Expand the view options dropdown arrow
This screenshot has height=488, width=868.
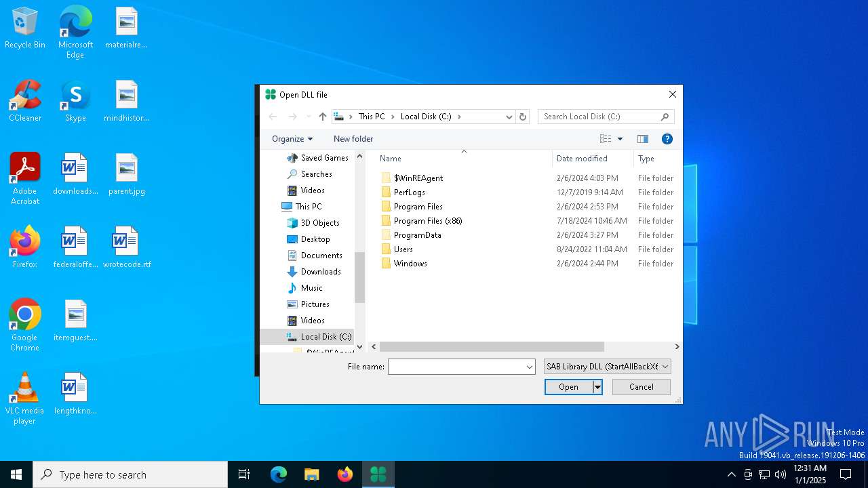(x=620, y=139)
